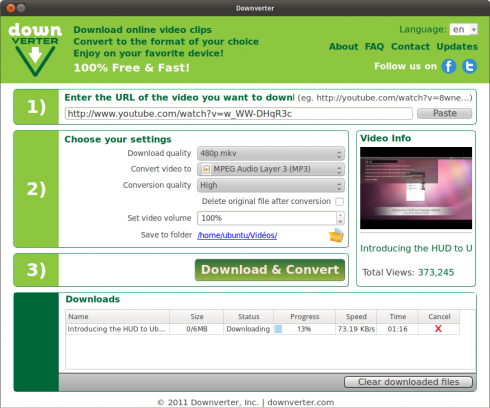The image size is (490, 408).
Task: Browse save folder with folder icon
Action: coord(336,235)
